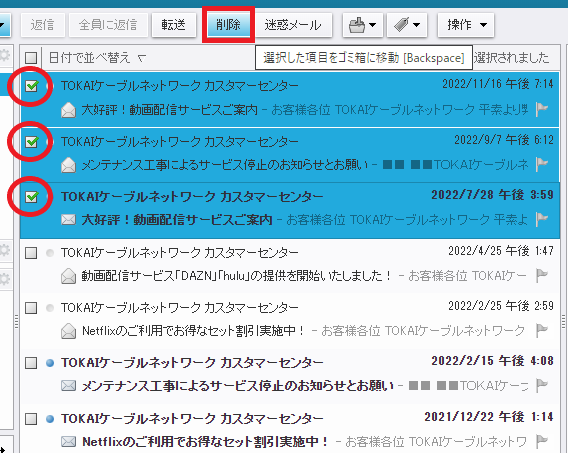Click envelope icon of DAZN hulu message
Screen dimensions: 568x453
point(68,276)
